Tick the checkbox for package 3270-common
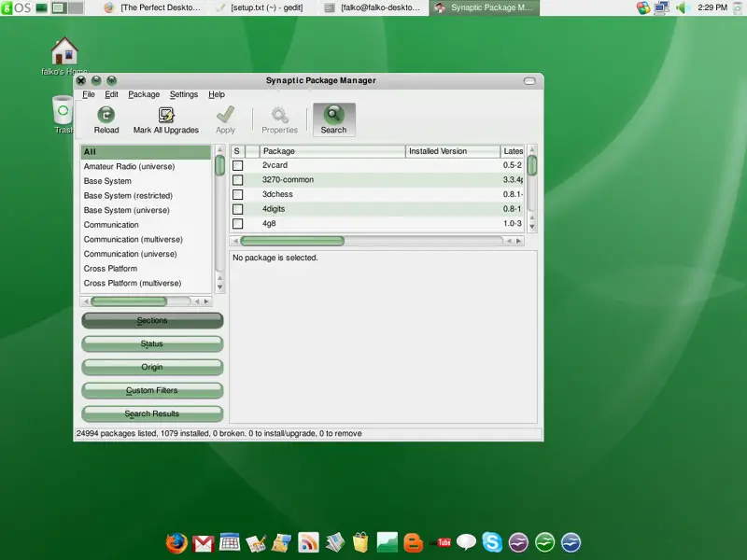Viewport: 747px width, 560px height. [x=238, y=180]
